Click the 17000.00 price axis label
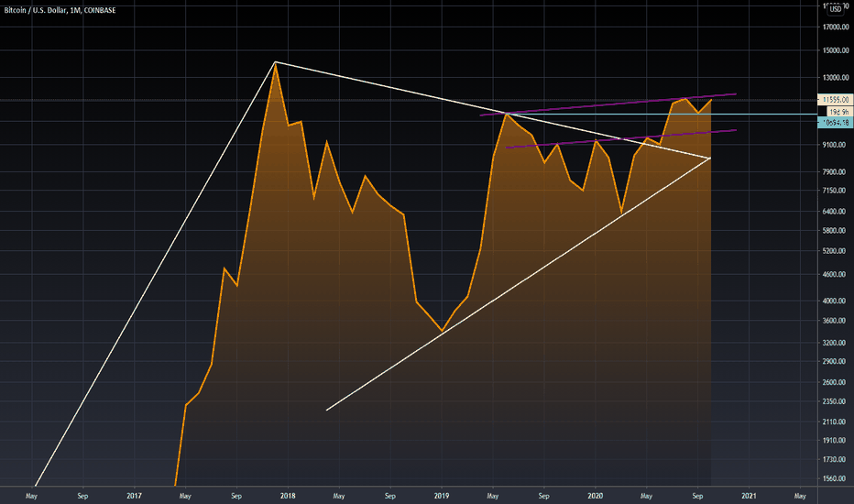The image size is (854, 504). tap(836, 27)
